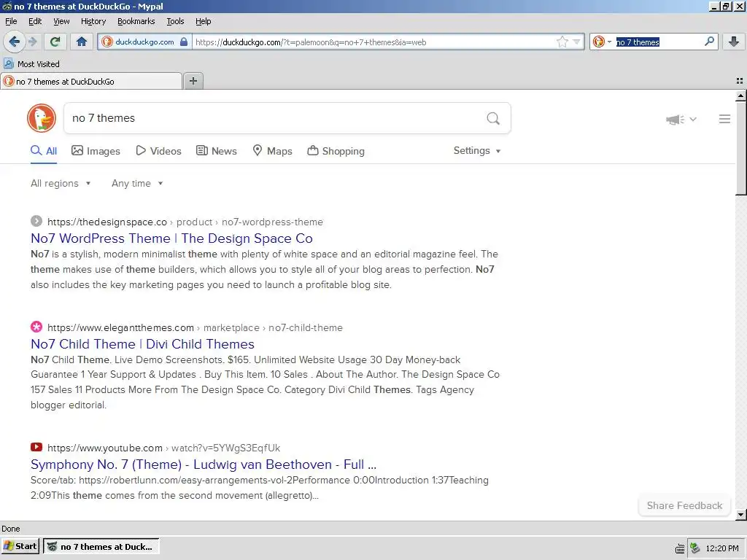Click the Share Feedback button

[684, 506]
